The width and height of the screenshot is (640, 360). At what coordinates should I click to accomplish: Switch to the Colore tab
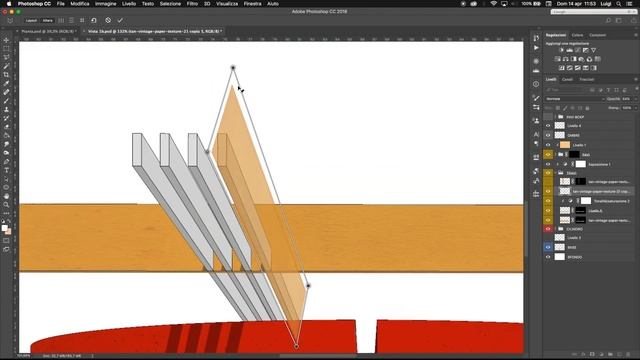click(x=577, y=35)
